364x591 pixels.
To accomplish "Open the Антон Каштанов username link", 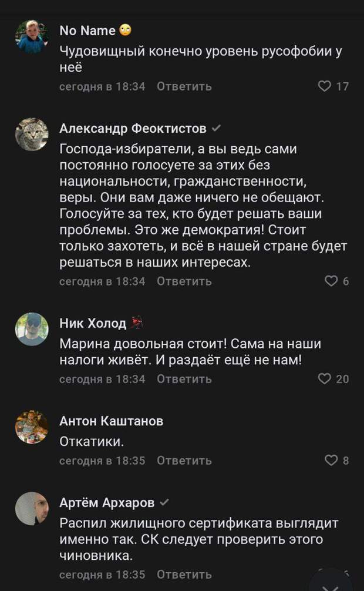I will [x=112, y=421].
